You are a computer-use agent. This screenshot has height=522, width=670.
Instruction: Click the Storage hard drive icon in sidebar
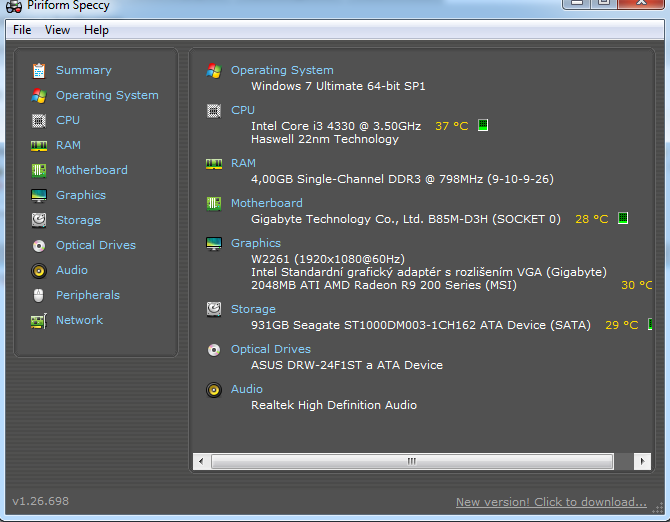39,220
